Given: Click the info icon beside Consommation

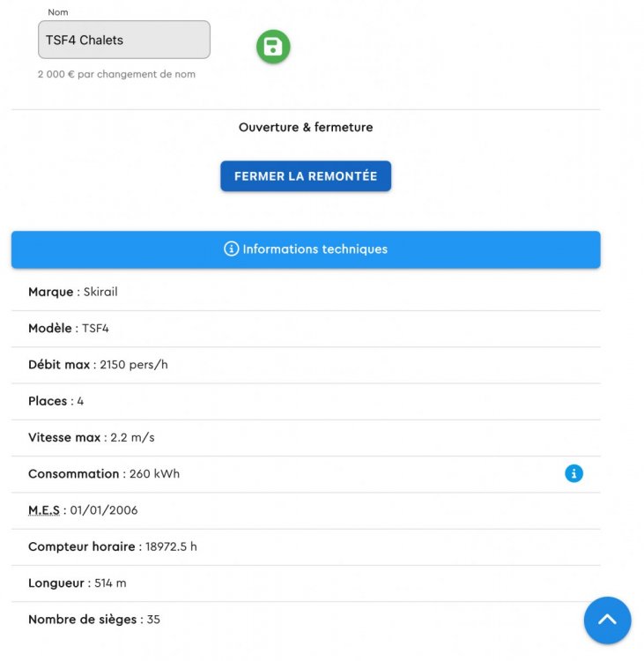Looking at the screenshot, I should [x=574, y=474].
